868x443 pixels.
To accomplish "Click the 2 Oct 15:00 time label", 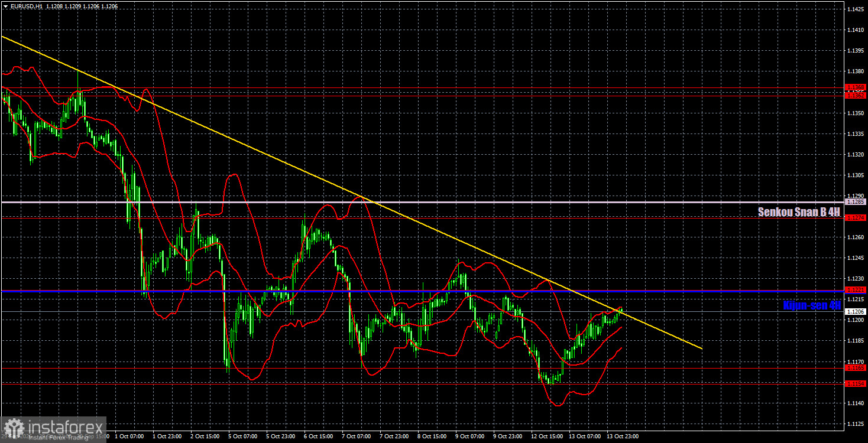I will pyautogui.click(x=205, y=437).
